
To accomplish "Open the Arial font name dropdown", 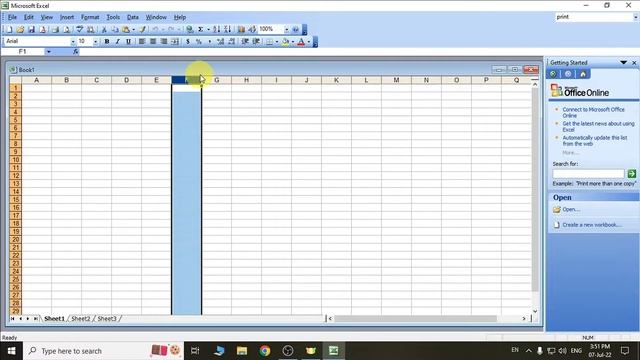I will (x=73, y=41).
